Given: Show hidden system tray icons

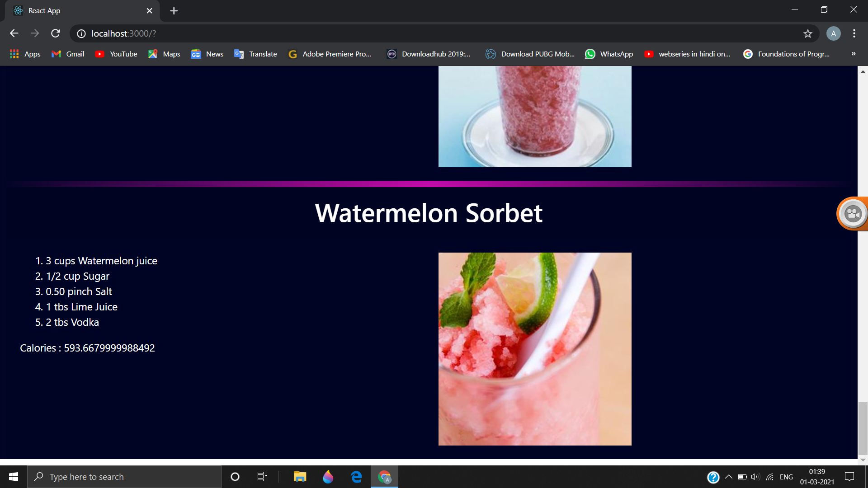Looking at the screenshot, I should click(728, 477).
